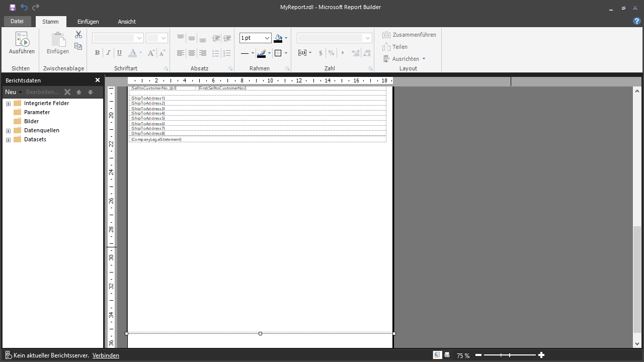Viewport: 644px width, 362px height.
Task: Click the scissors cut icon
Action: (78, 35)
